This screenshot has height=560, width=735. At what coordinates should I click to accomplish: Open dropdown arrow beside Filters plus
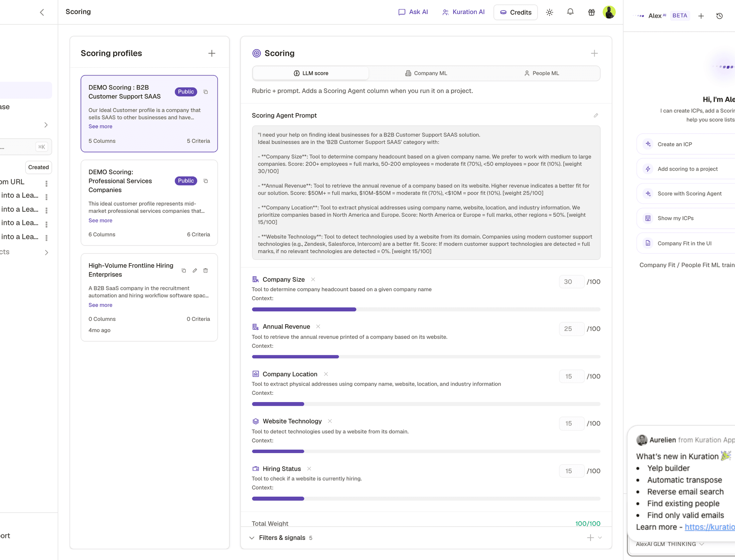[x=600, y=538]
